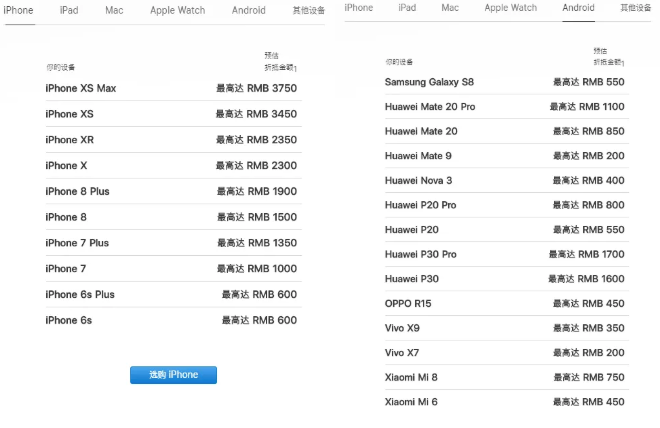The height and width of the screenshot is (428, 660).
Task: Switch to iPad tab in the left panel
Action: [69, 10]
